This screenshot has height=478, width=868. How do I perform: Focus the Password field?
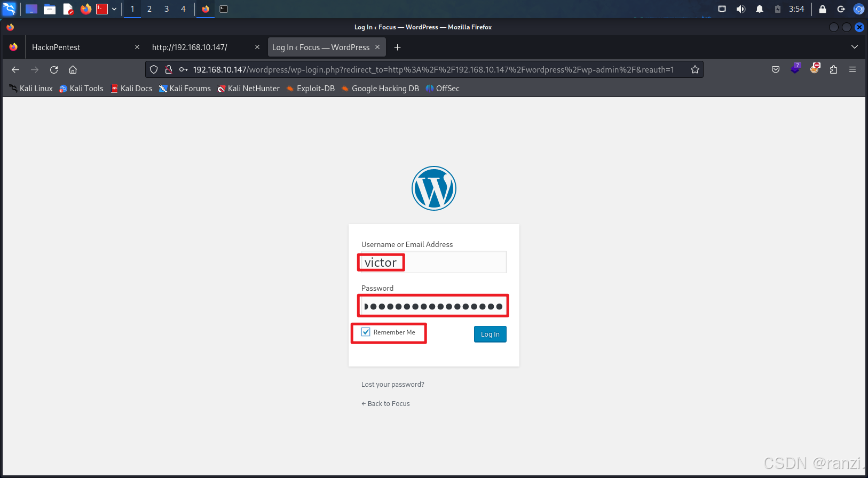(x=434, y=306)
